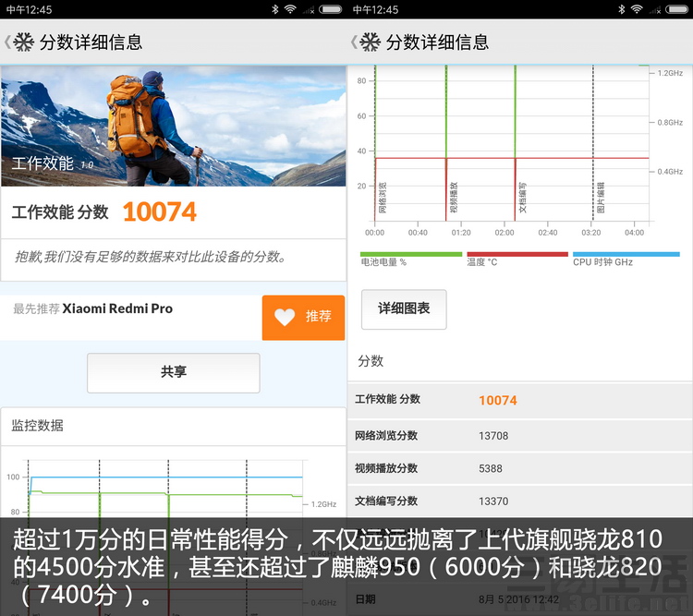The width and height of the screenshot is (693, 616).
Task: Tap the battery icon in right status bar
Action: (677, 9)
